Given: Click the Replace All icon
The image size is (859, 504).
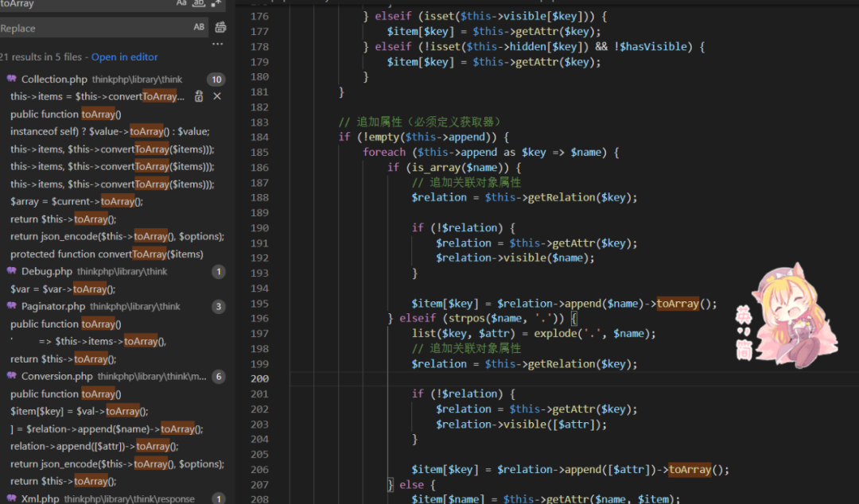Looking at the screenshot, I should pyautogui.click(x=220, y=27).
